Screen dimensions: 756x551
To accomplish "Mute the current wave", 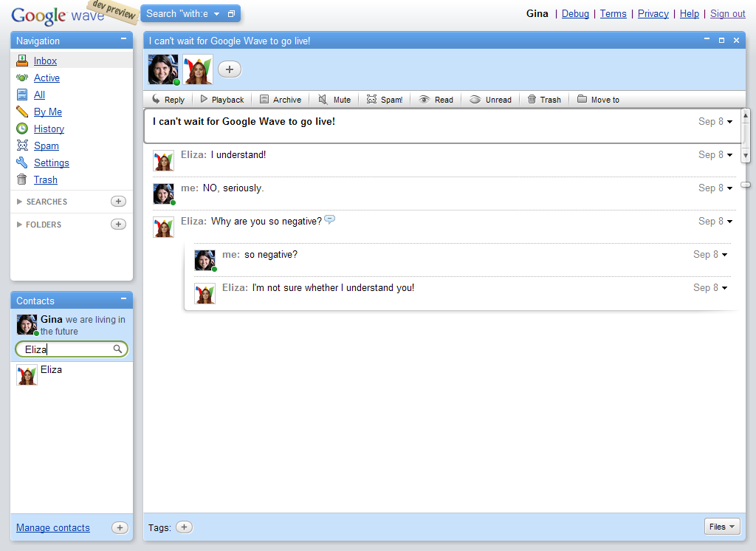I will coord(334,100).
